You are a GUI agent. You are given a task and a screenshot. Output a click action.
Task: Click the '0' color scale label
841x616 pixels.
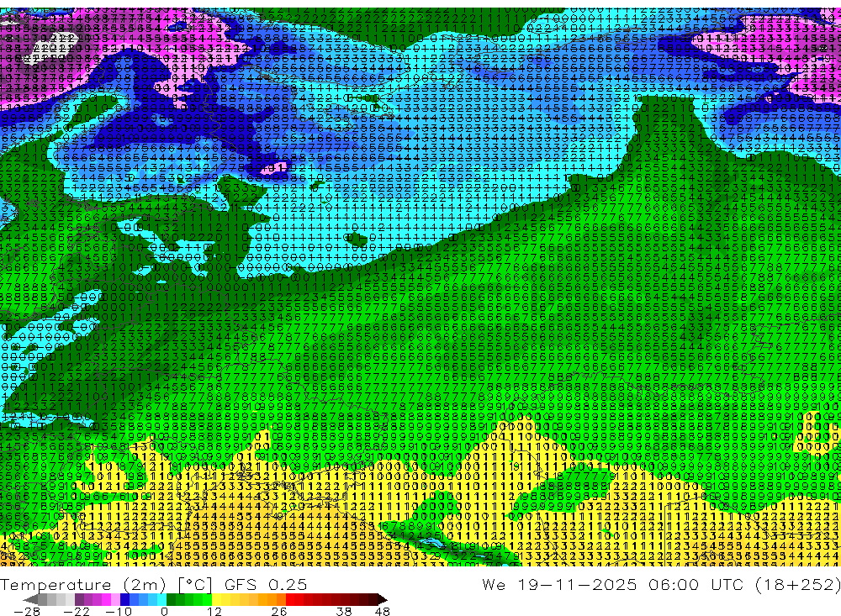click(x=164, y=612)
